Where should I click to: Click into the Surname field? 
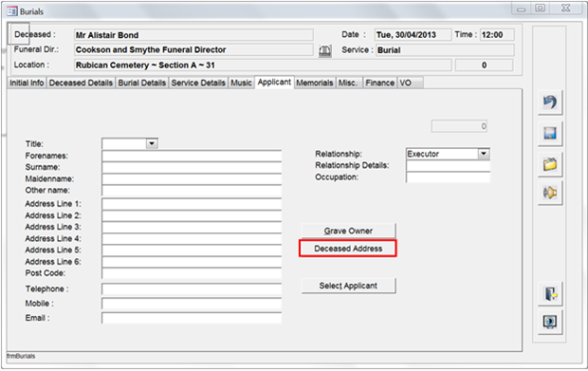(192, 167)
